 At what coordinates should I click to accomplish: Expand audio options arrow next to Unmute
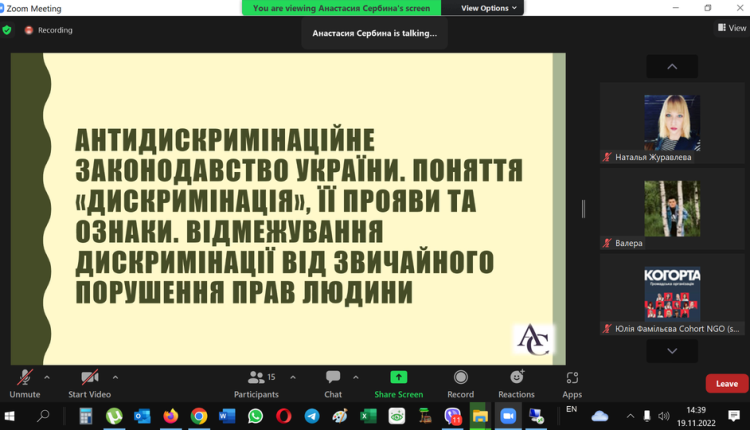pos(47,377)
